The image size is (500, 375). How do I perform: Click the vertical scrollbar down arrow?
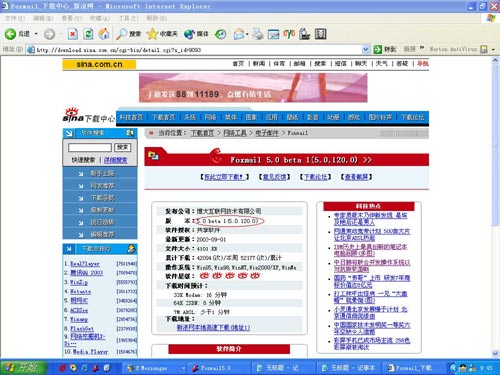pos(495,353)
